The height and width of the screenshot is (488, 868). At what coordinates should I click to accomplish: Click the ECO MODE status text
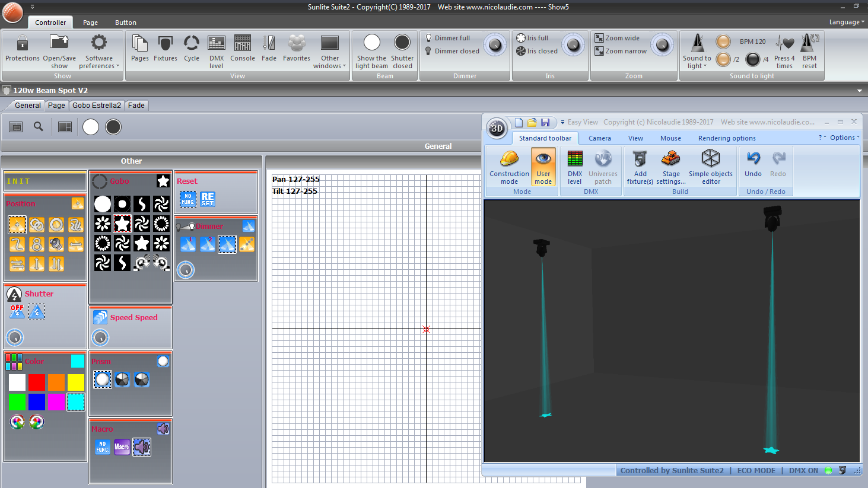[x=756, y=471]
